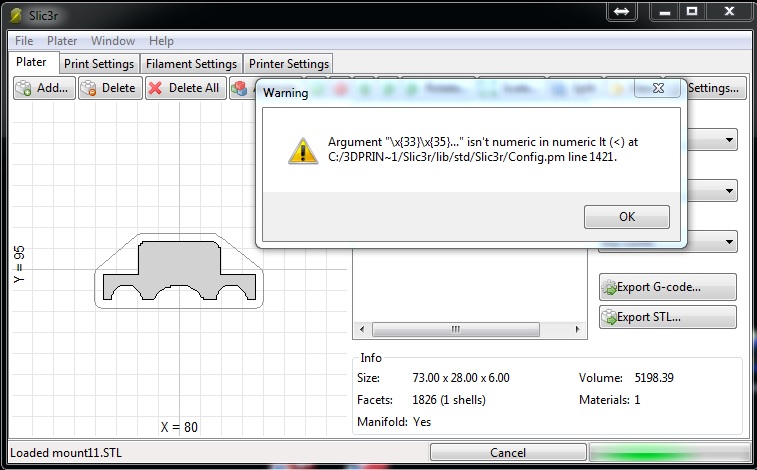
Task: Maximize the Slic3r window
Action: [x=692, y=11]
